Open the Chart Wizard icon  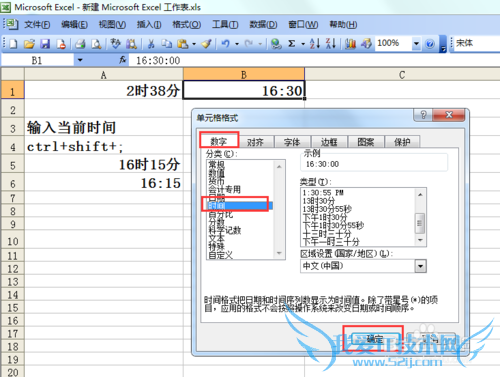[350, 44]
